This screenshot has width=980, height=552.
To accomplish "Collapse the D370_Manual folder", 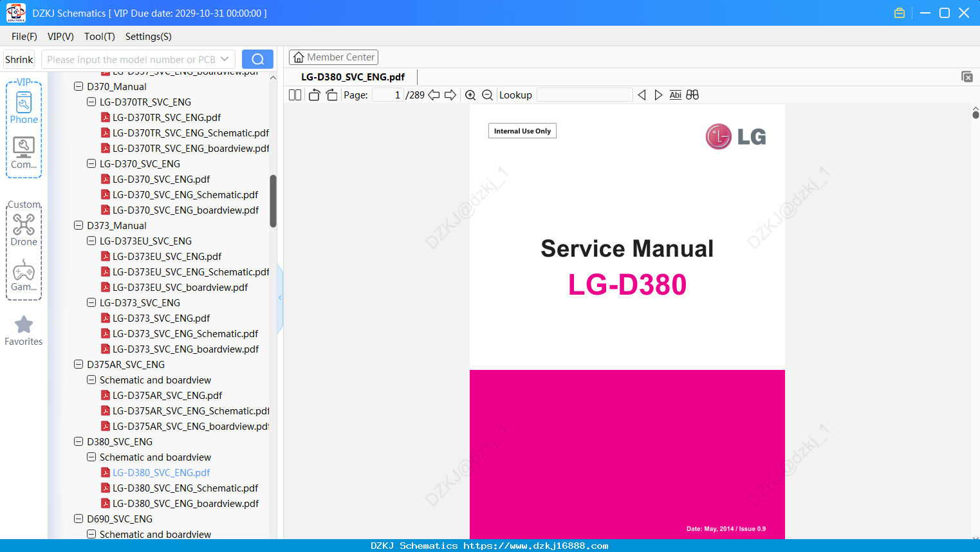I will pyautogui.click(x=79, y=86).
